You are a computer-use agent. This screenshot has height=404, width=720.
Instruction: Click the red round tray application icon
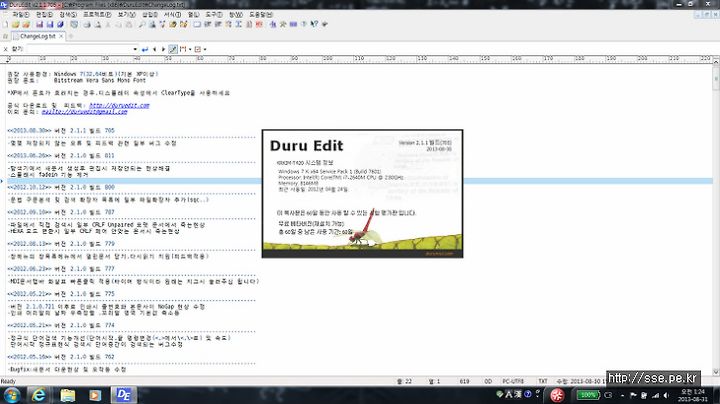tap(557, 395)
